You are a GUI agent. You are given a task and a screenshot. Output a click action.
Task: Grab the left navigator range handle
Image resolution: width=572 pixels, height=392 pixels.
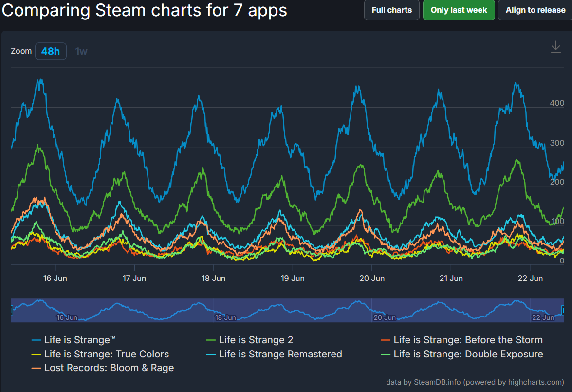click(11, 310)
